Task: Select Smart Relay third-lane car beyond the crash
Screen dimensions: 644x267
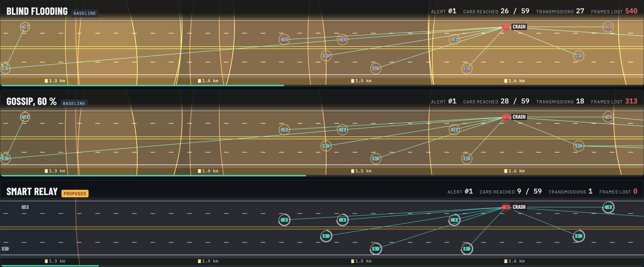Action: [578, 236]
